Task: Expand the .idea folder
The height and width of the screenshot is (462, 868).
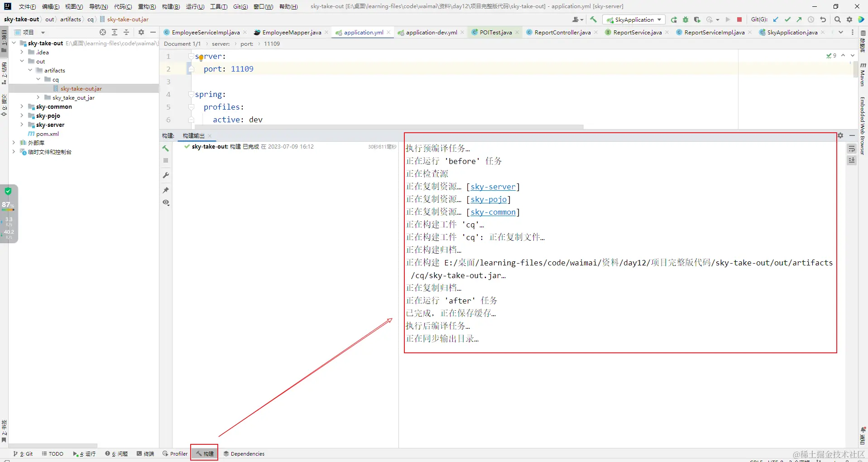Action: point(22,52)
